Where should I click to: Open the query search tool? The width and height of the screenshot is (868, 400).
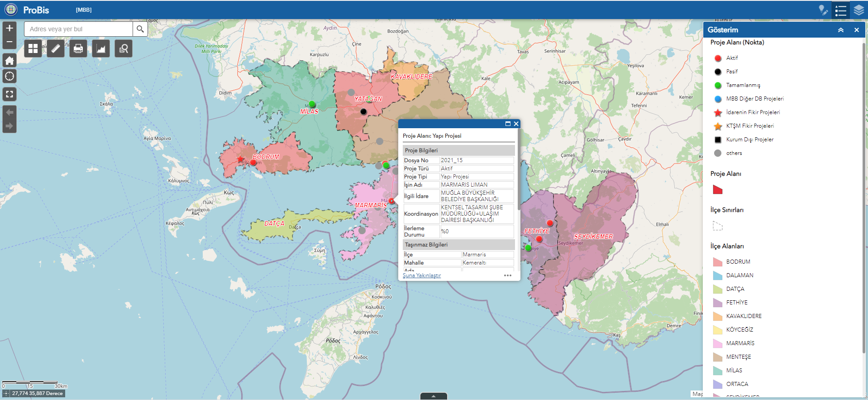click(124, 48)
